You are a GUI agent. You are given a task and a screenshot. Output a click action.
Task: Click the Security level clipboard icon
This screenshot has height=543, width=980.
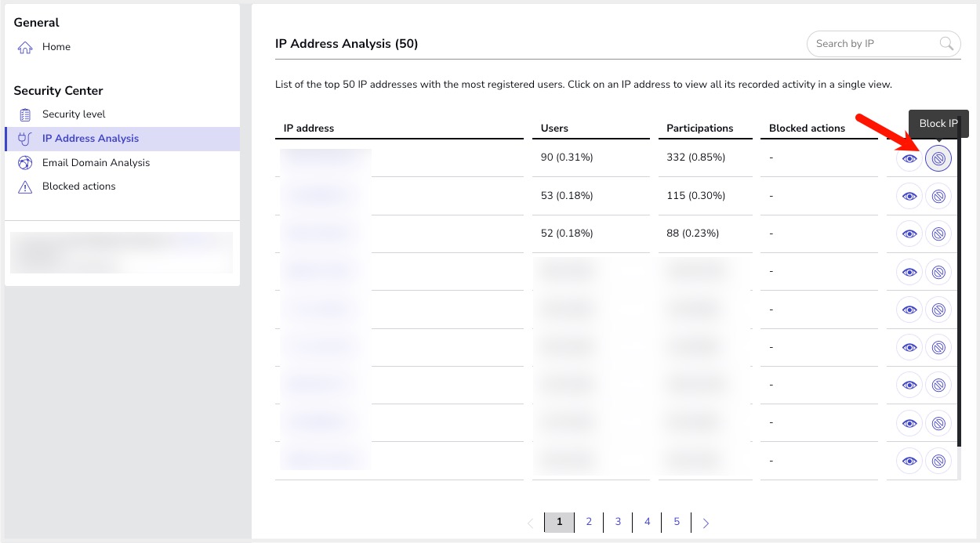tap(25, 114)
